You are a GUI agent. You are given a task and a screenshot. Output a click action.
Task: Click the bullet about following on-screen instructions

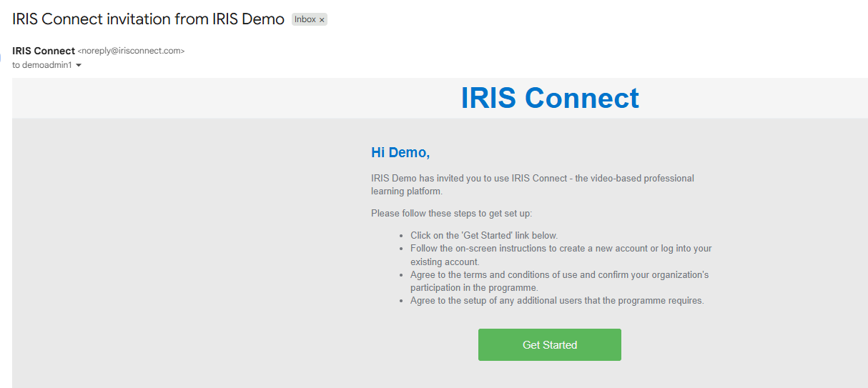(561, 255)
